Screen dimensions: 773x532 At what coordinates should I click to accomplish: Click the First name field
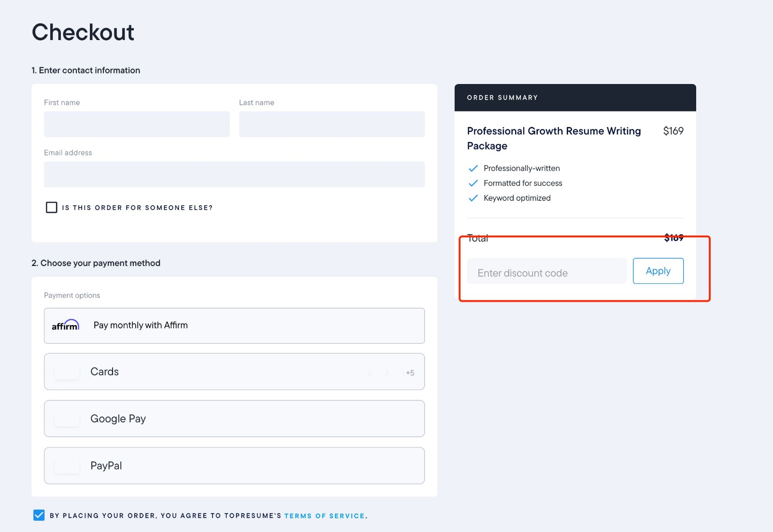coord(137,124)
